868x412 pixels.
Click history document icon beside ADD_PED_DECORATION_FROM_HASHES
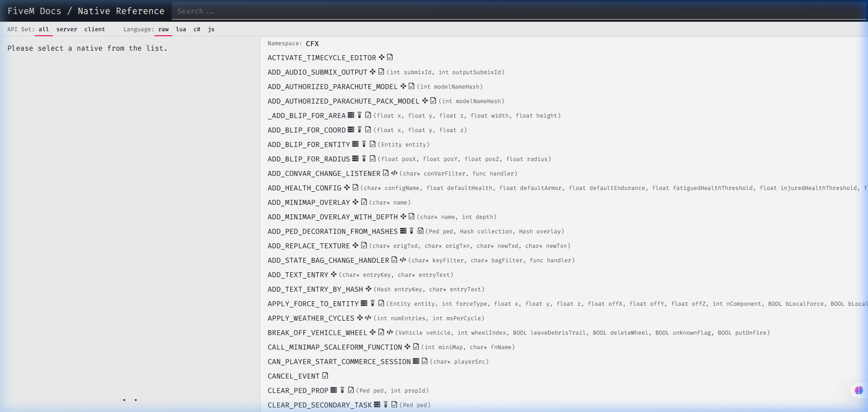pos(420,231)
